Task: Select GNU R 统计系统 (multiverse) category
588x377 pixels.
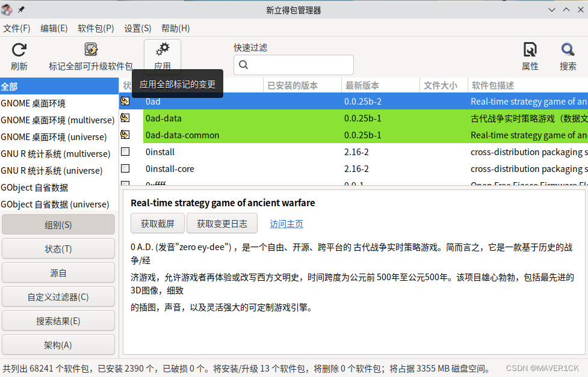Action: pos(59,154)
